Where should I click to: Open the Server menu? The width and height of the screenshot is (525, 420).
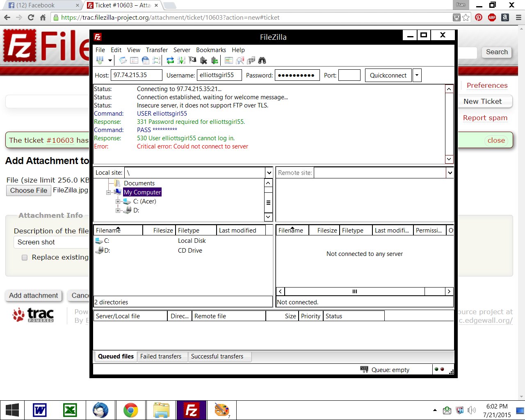(182, 50)
